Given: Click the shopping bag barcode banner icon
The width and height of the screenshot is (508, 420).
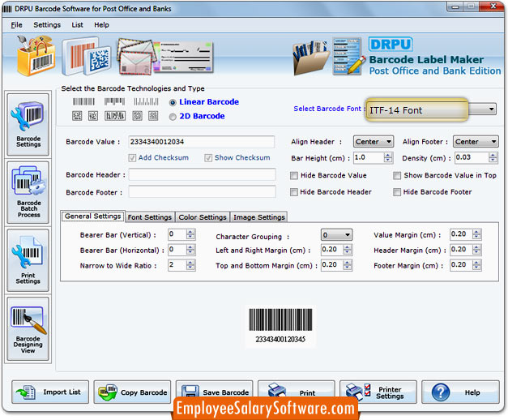Looking at the screenshot, I should tap(36, 56).
